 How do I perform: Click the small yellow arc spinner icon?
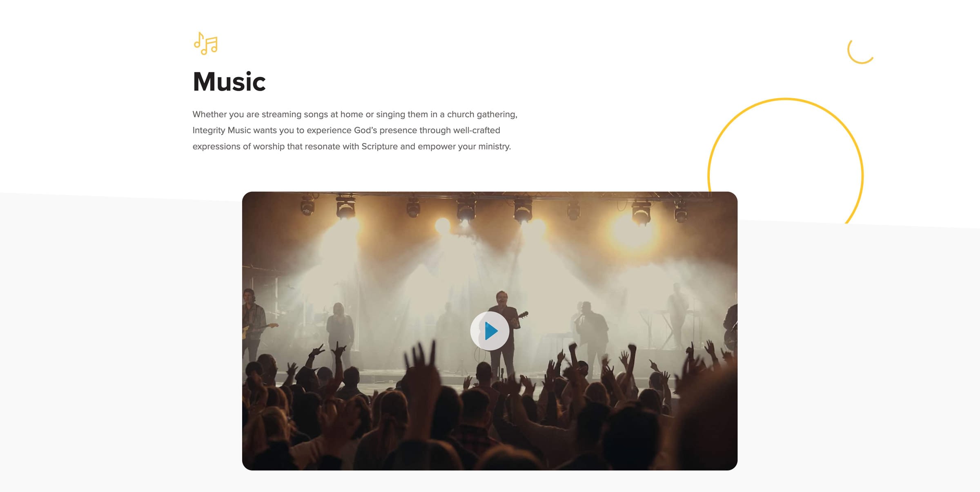(x=860, y=51)
